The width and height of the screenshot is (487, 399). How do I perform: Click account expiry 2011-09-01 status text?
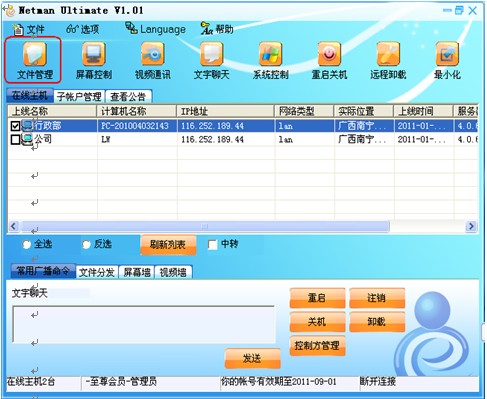point(278,381)
